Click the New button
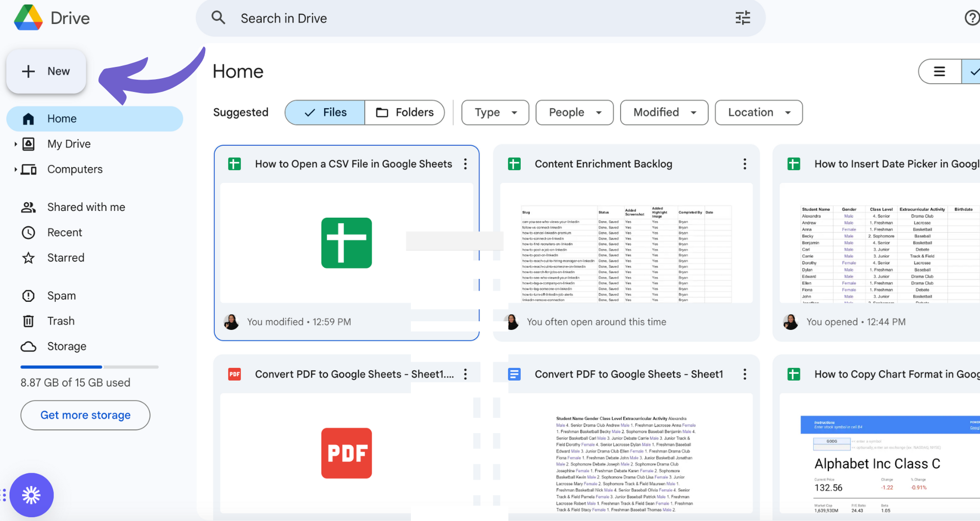980x521 pixels. 46,71
